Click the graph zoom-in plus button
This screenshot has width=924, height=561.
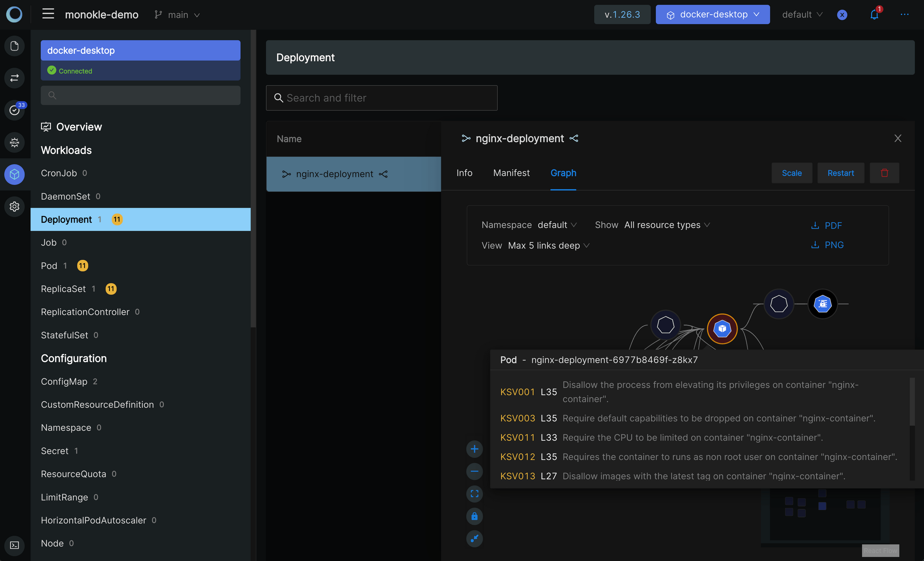click(474, 449)
